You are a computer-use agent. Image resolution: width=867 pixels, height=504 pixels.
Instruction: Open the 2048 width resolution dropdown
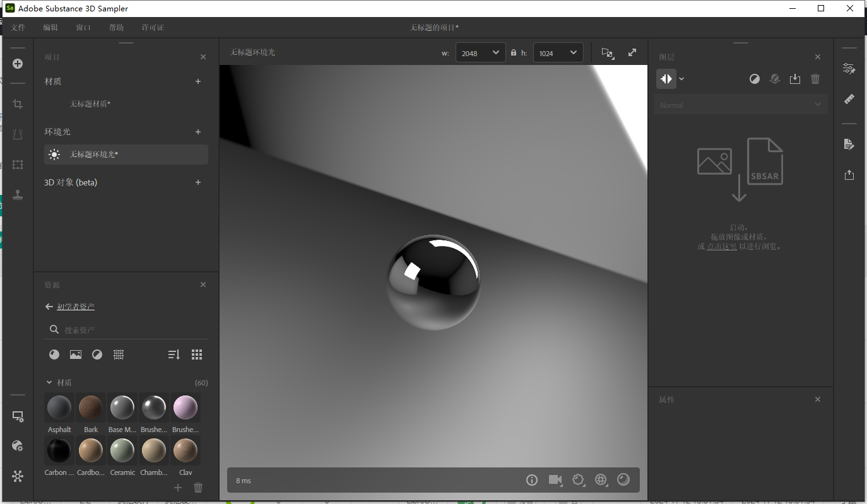coord(480,52)
